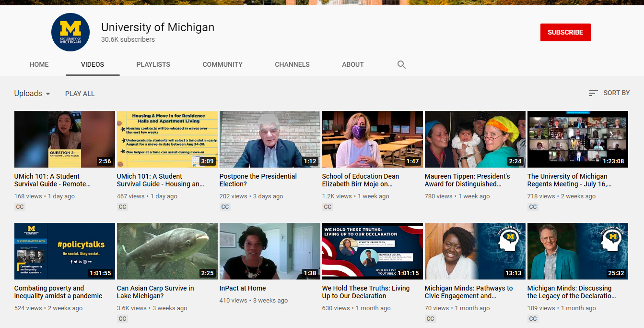Play the 1:12 Presidential Election thumbnail
The height and width of the screenshot is (328, 644).
tap(270, 139)
